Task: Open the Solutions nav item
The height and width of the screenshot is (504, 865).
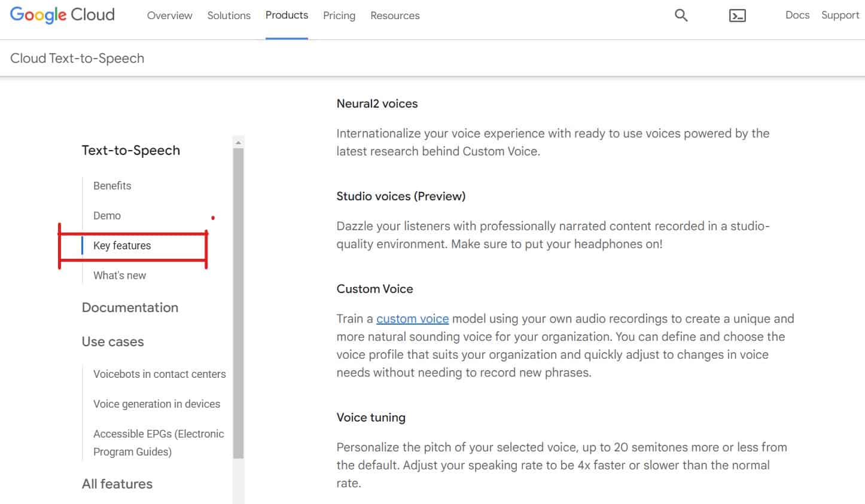Action: click(x=229, y=16)
